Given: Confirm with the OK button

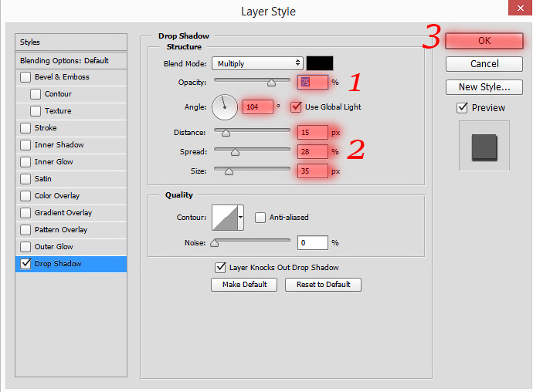Looking at the screenshot, I should click(x=484, y=41).
